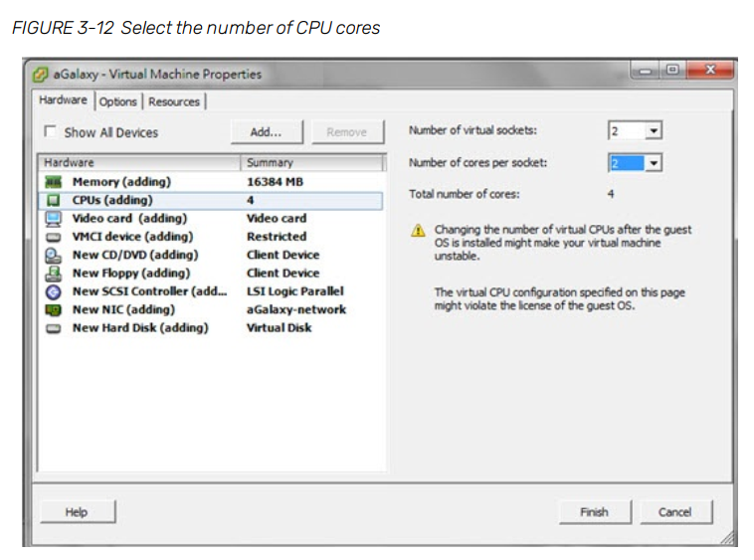Select the VMCI device icon
The image size is (754, 560).
click(x=54, y=237)
